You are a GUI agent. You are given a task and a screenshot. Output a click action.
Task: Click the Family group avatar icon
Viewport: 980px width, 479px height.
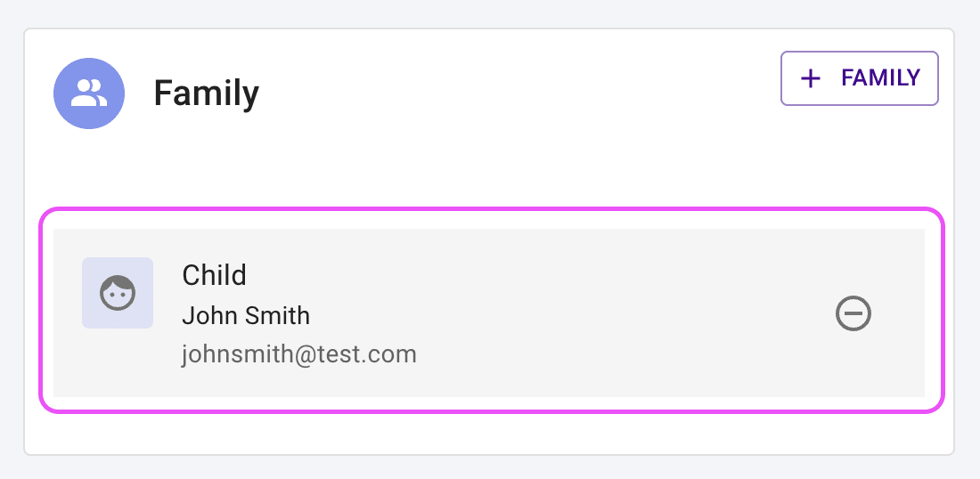pos(88,93)
